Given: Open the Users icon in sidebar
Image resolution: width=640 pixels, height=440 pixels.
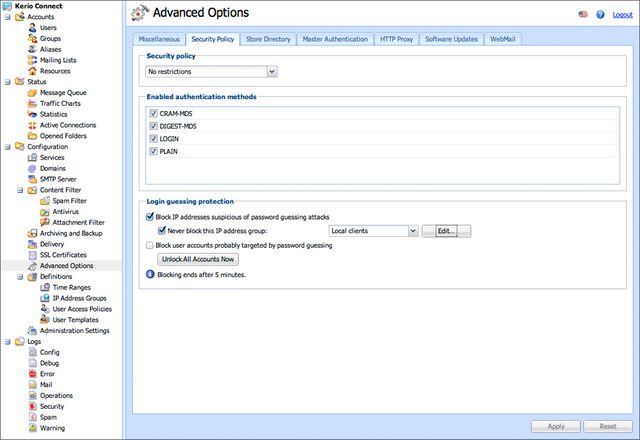Looking at the screenshot, I should (33, 28).
